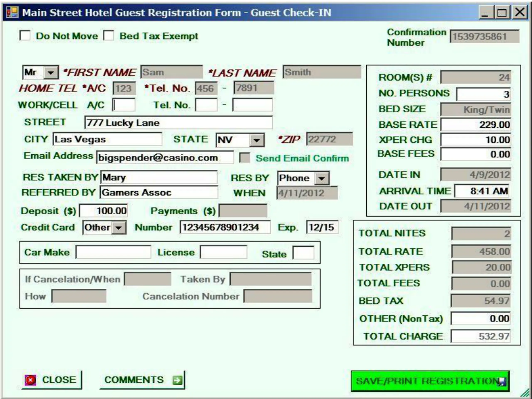Click the First Name field containing Sam

coord(172,72)
